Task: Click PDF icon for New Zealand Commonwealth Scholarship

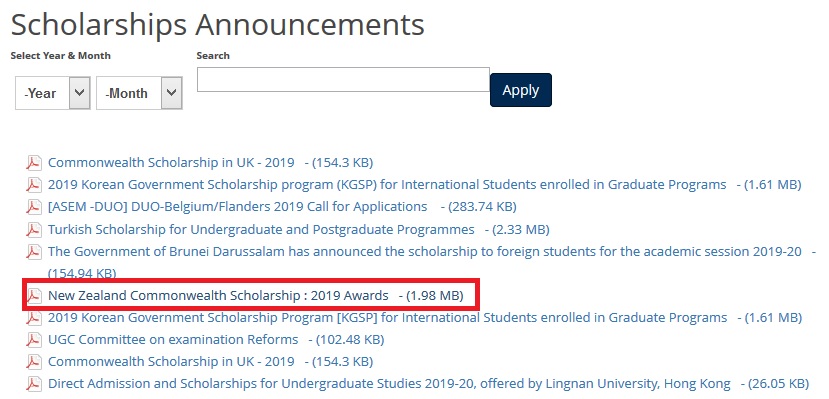Action: click(x=34, y=296)
